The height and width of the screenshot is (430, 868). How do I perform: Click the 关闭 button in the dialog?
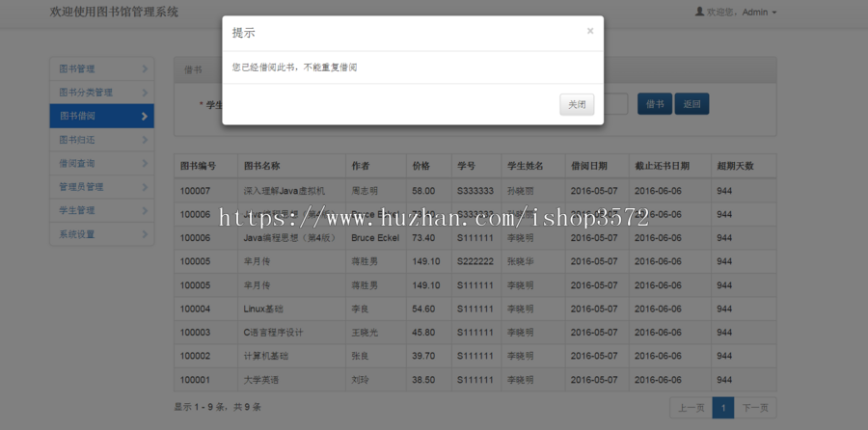577,104
